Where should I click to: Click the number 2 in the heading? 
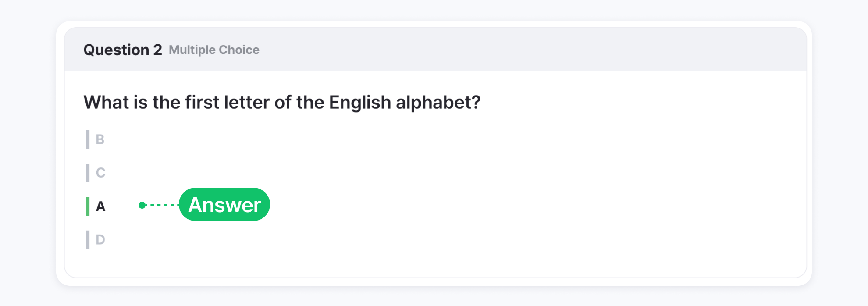point(158,50)
